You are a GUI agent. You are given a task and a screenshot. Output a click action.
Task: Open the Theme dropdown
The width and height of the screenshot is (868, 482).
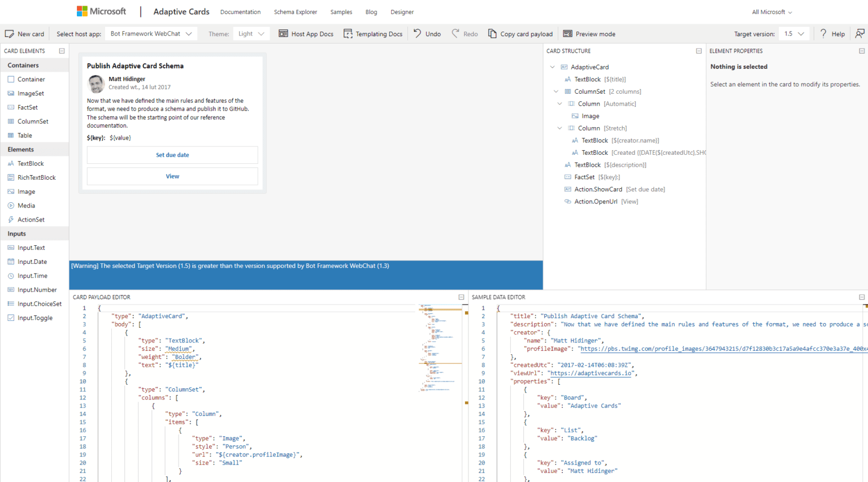[x=251, y=34]
